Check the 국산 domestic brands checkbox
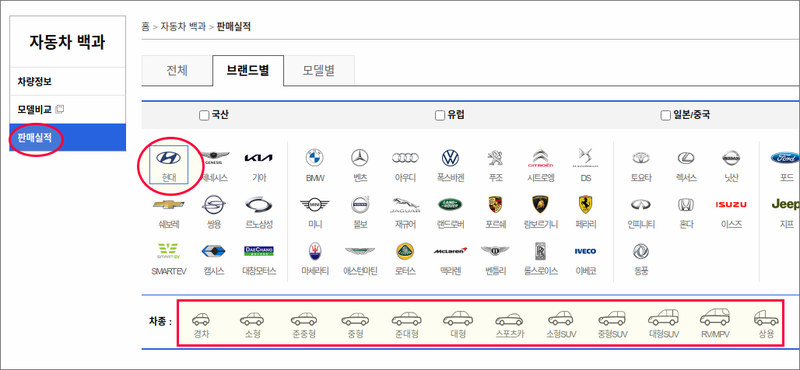Viewport: 800px width, 370px height. click(x=204, y=115)
